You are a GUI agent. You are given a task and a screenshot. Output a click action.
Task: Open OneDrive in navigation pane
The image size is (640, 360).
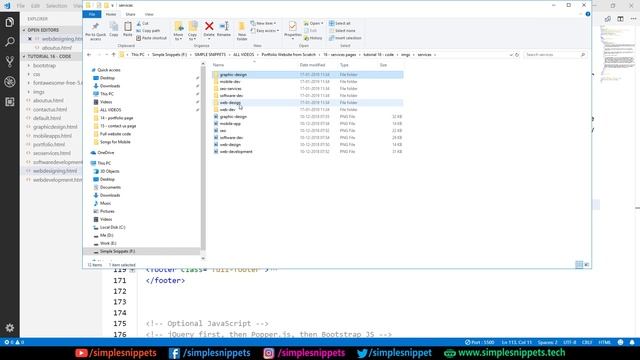[106, 153]
